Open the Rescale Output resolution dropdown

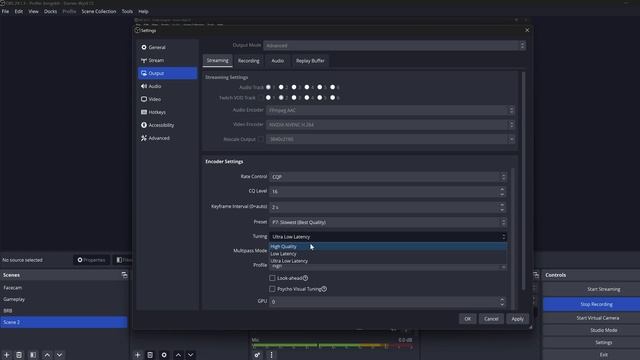coord(390,140)
